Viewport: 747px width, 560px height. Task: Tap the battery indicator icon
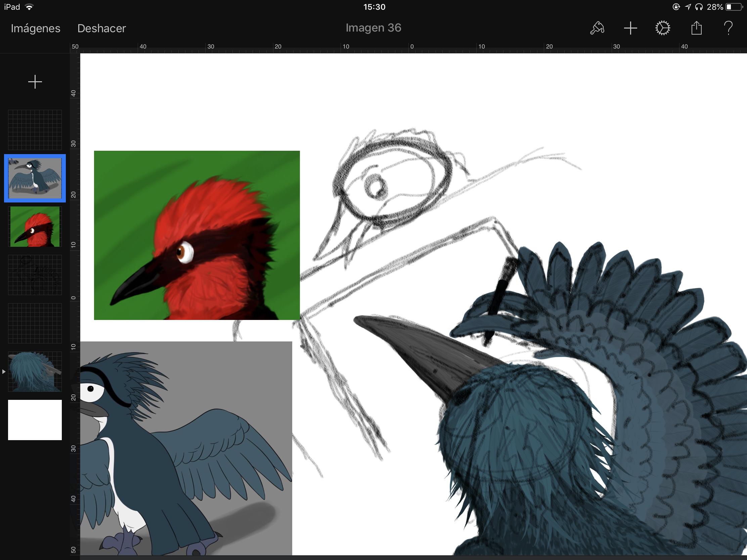(x=734, y=7)
